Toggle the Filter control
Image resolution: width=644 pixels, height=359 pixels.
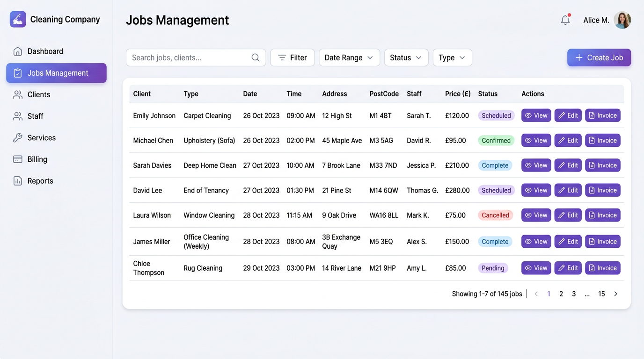pos(292,57)
